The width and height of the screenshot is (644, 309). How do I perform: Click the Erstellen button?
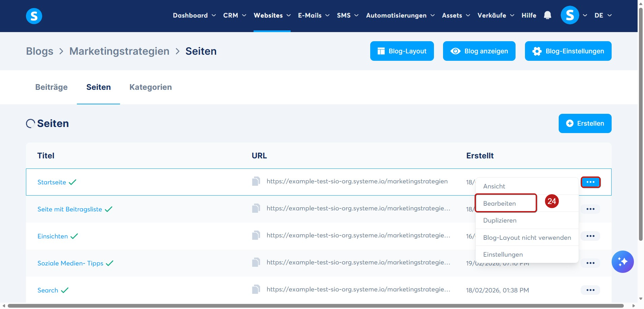point(585,123)
